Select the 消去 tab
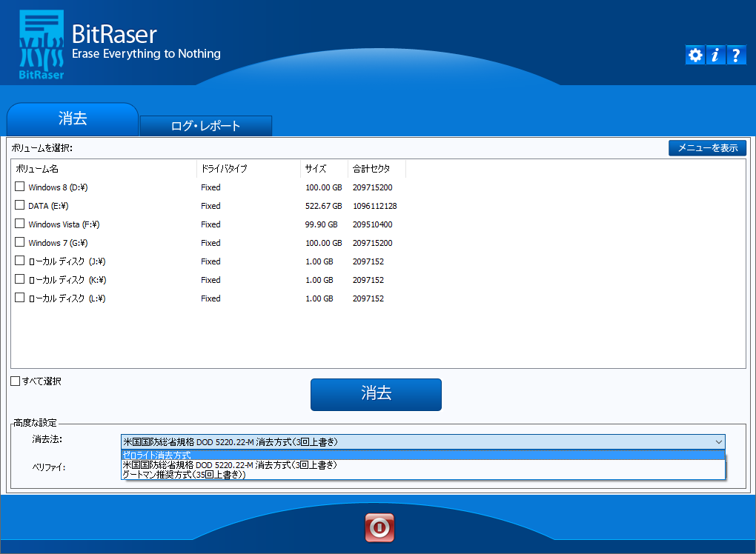This screenshot has width=756, height=554. (73, 119)
